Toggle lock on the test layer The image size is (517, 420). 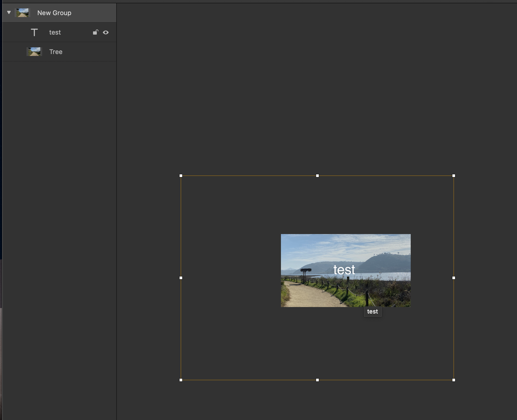pos(95,32)
